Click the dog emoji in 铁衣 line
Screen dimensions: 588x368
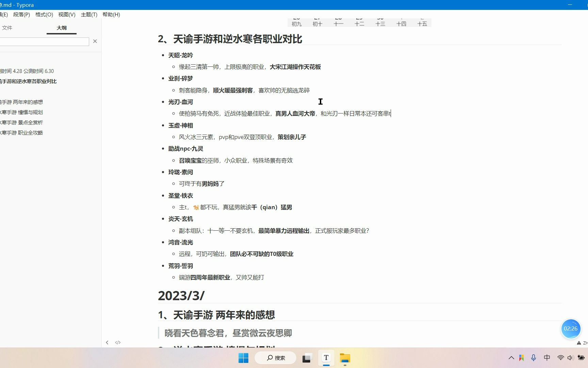(196, 207)
